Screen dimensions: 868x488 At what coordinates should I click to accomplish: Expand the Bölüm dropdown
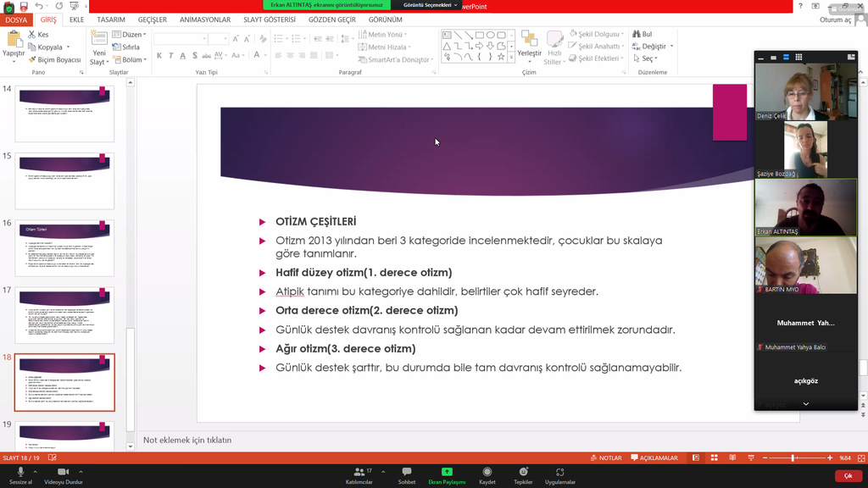click(145, 60)
